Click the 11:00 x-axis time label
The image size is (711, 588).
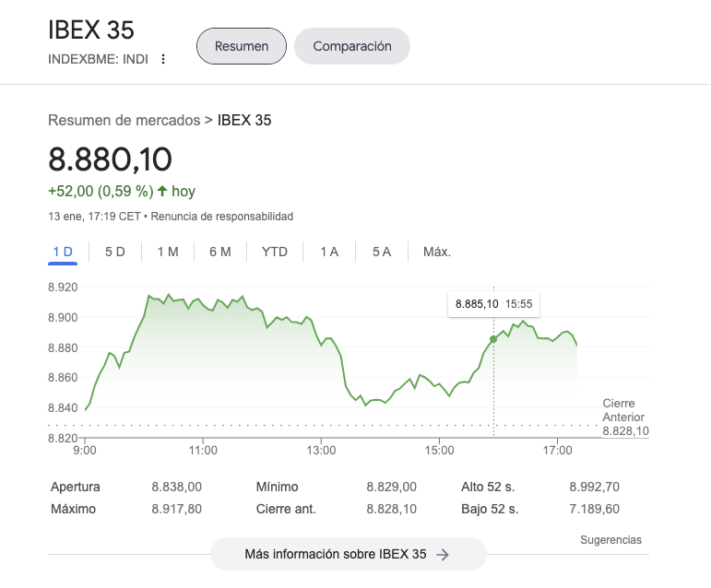(x=203, y=451)
